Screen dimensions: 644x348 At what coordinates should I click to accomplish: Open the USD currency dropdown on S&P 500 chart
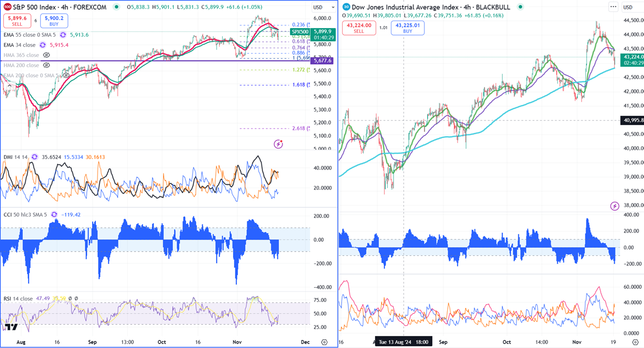324,7
